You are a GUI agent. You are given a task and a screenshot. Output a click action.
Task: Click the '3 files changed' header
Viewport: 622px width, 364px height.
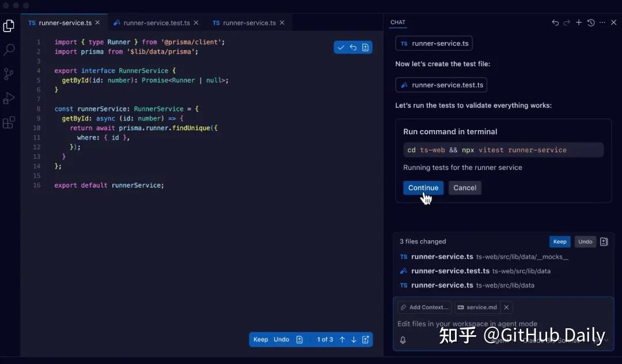pyautogui.click(x=423, y=241)
